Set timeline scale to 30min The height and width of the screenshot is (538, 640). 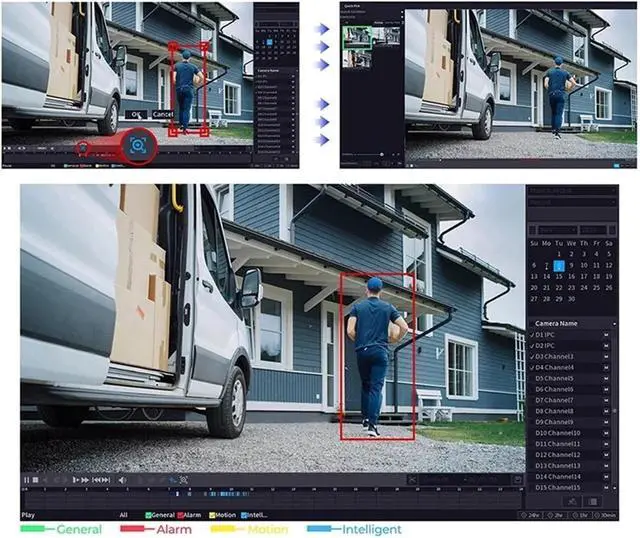(604, 515)
